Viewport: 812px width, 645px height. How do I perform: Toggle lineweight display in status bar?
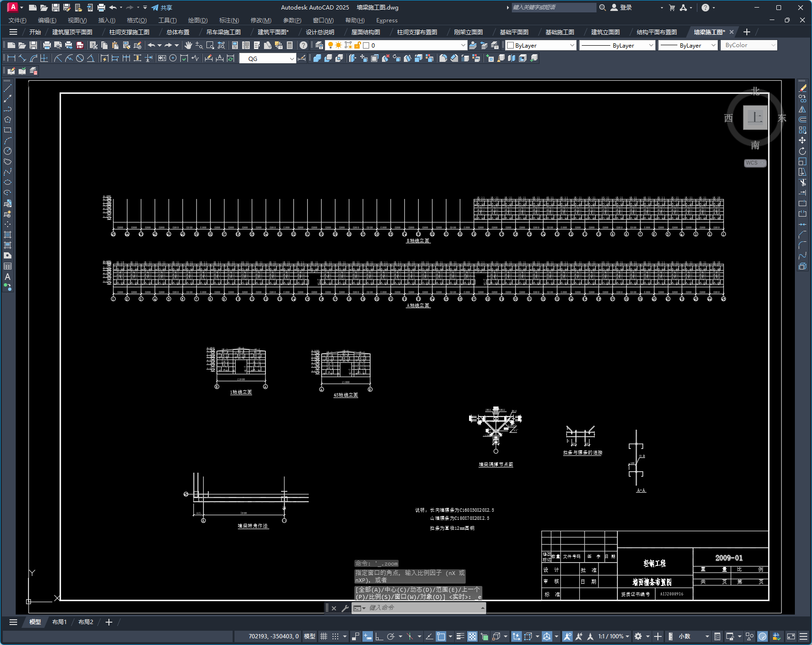460,636
